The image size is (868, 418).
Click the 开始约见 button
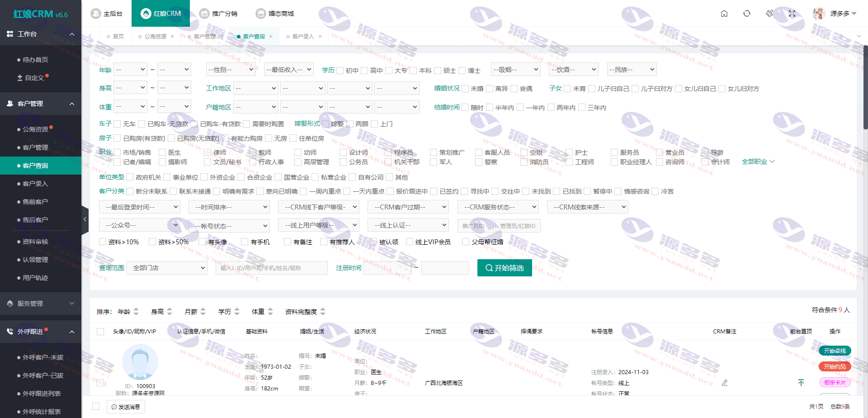coord(835,366)
